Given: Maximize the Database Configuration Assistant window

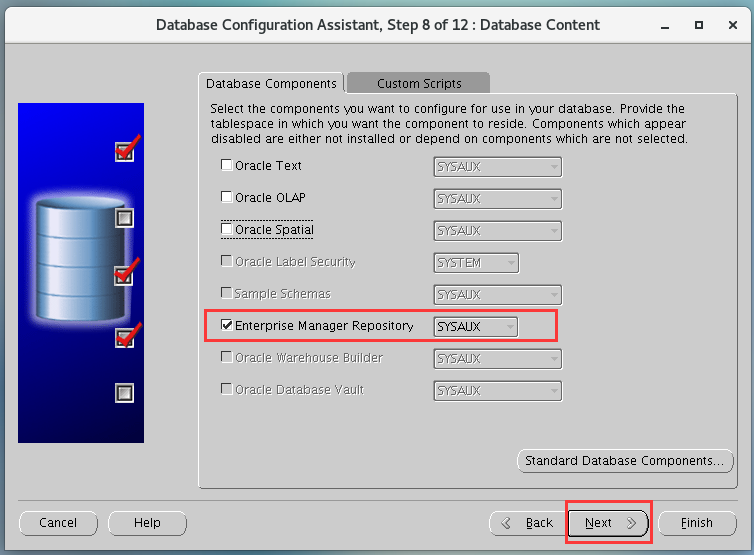Looking at the screenshot, I should pos(699,25).
